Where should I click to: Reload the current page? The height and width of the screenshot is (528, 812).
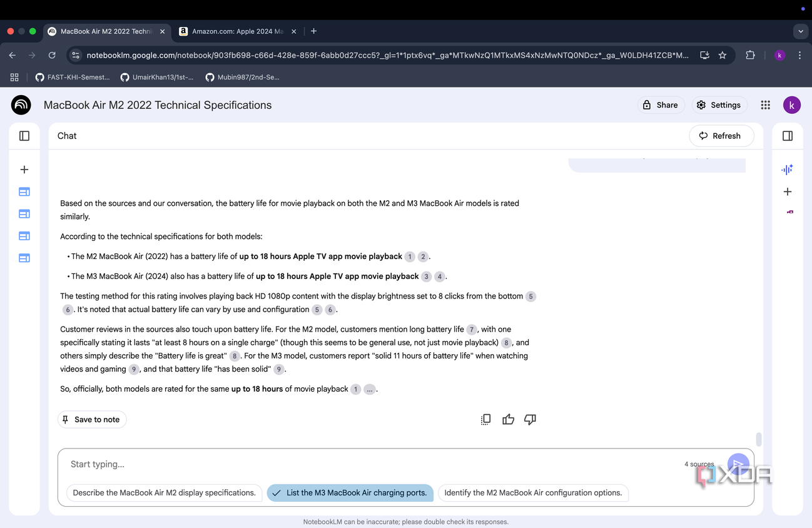tap(52, 55)
